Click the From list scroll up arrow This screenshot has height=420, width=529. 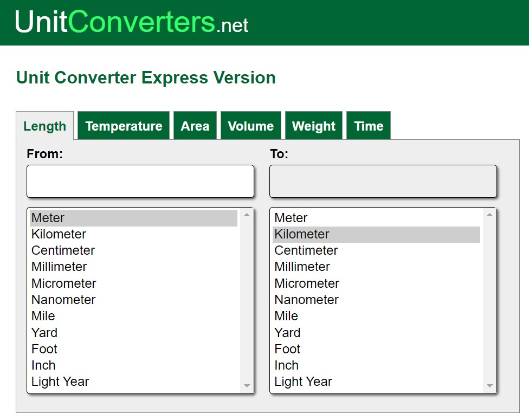click(247, 215)
